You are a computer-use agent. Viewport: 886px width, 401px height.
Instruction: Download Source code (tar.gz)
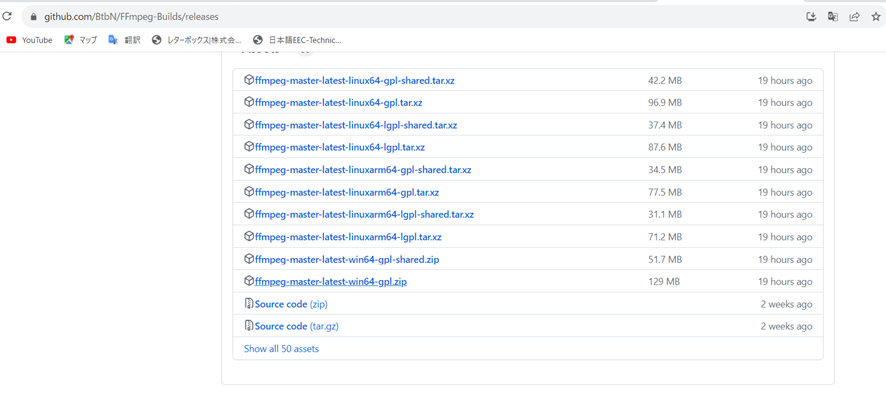(297, 326)
